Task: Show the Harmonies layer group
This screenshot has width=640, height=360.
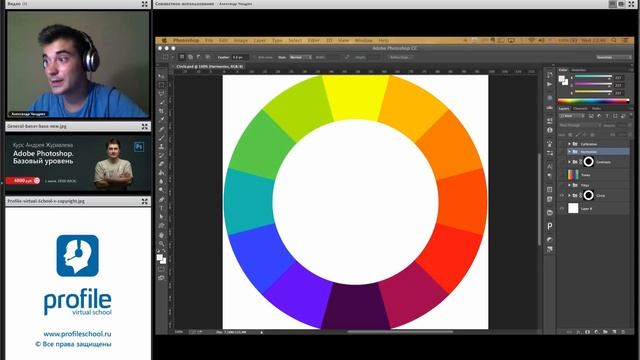Action: pyautogui.click(x=562, y=151)
